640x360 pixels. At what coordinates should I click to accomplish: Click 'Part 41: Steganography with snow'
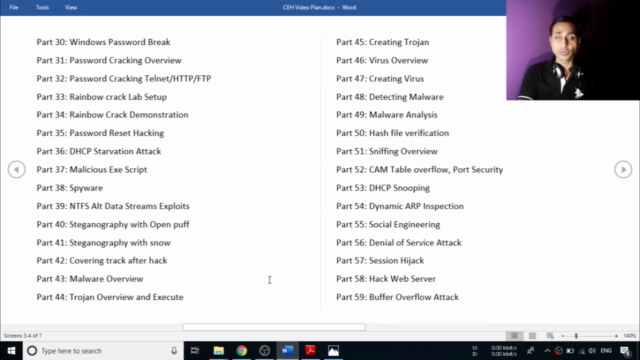(103, 242)
